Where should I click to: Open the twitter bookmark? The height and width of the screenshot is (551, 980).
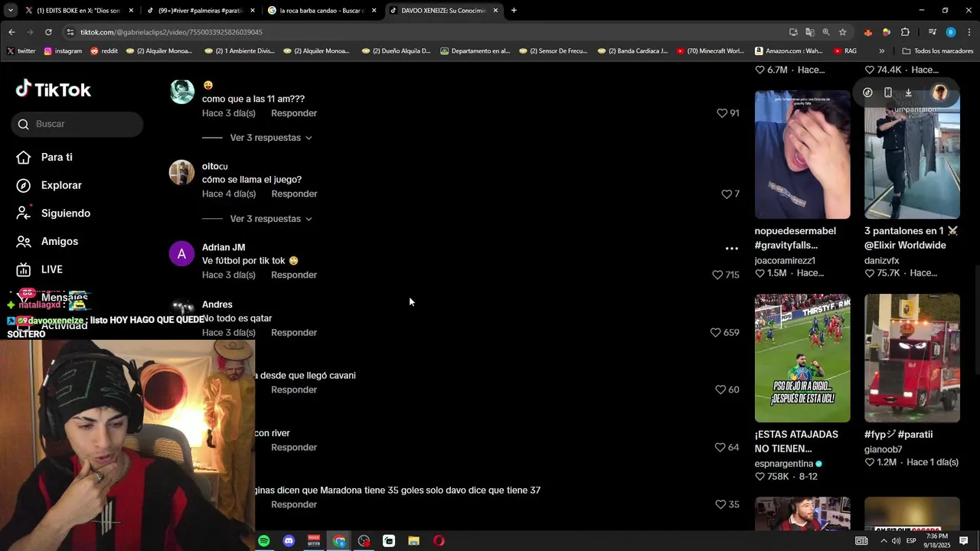[21, 51]
